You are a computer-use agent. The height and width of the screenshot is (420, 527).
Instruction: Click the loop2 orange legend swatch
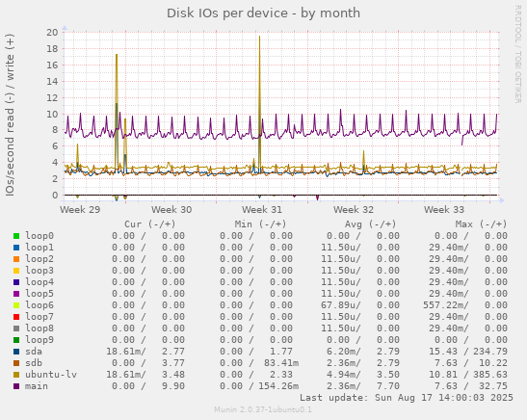coord(16,259)
